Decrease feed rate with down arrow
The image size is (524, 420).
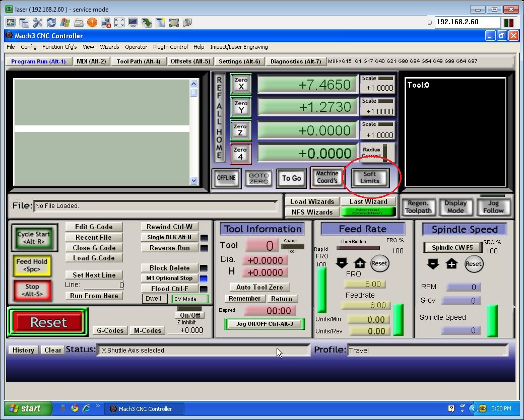(342, 263)
